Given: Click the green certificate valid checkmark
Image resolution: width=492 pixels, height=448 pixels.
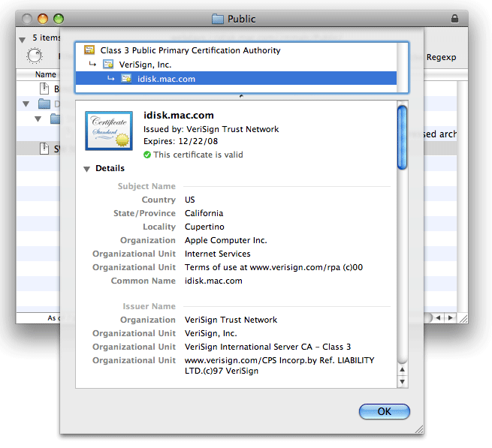Looking at the screenshot, I should (x=147, y=155).
